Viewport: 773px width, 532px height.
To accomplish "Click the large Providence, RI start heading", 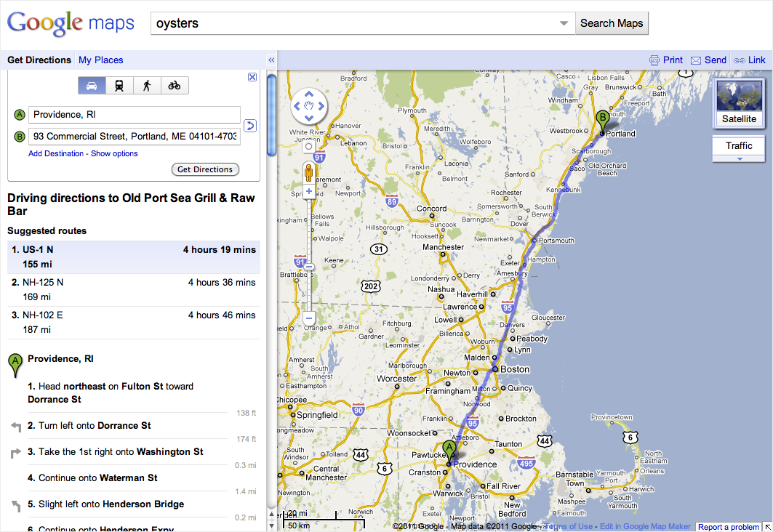I will click(60, 358).
